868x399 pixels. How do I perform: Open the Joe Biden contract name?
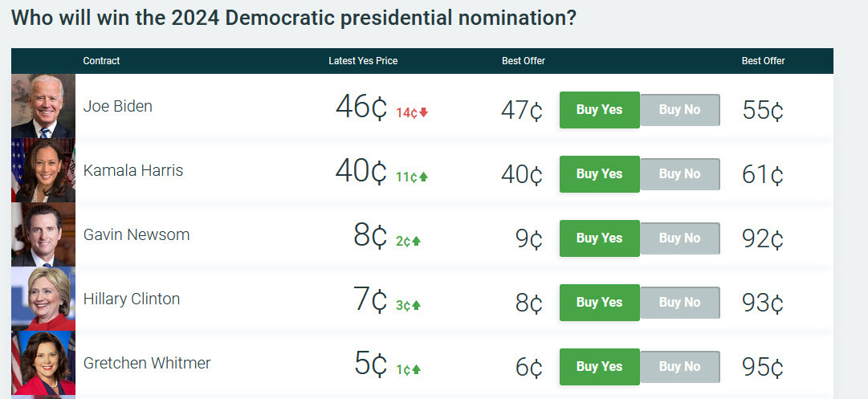[x=118, y=106]
